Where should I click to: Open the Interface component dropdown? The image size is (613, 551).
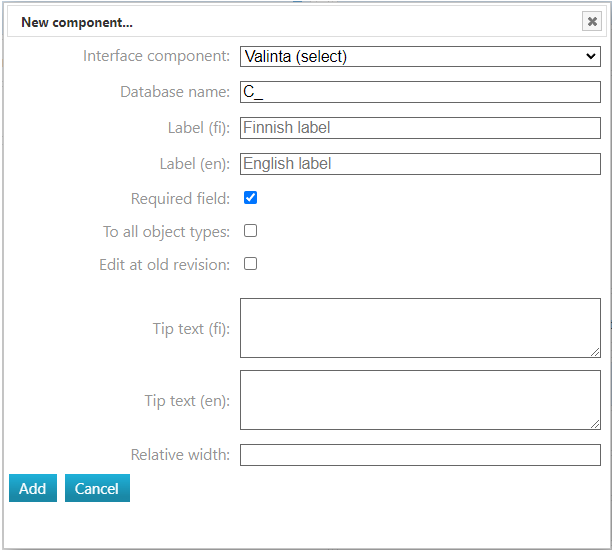(420, 57)
